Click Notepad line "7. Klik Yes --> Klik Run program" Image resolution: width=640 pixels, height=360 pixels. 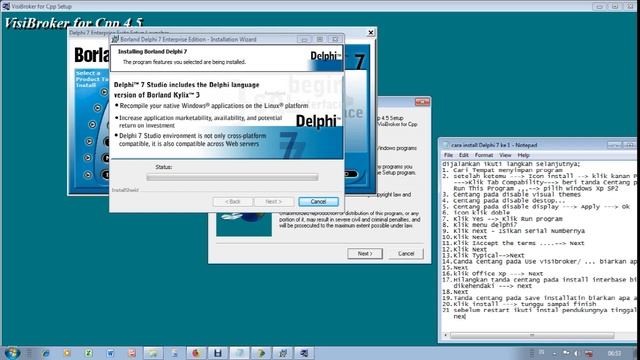point(502,219)
